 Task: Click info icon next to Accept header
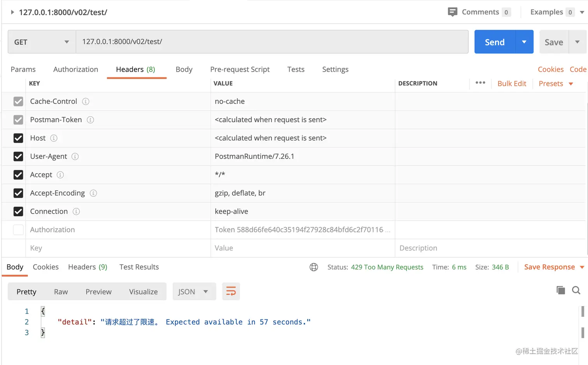(60, 175)
